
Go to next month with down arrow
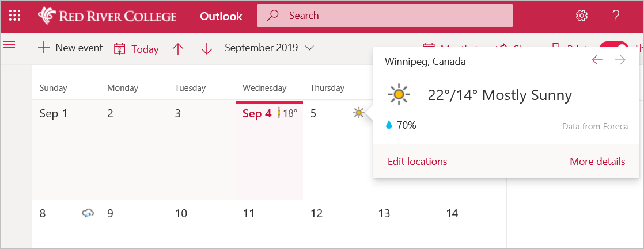click(207, 49)
